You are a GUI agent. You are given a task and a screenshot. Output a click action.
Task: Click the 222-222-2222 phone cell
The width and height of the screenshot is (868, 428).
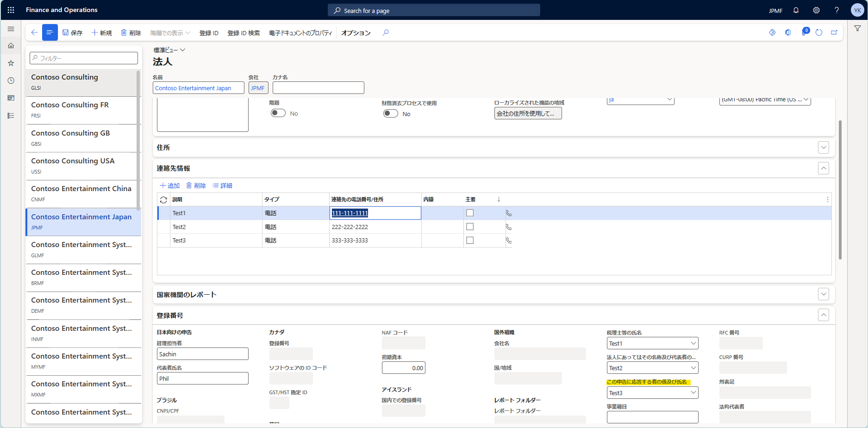pyautogui.click(x=375, y=227)
